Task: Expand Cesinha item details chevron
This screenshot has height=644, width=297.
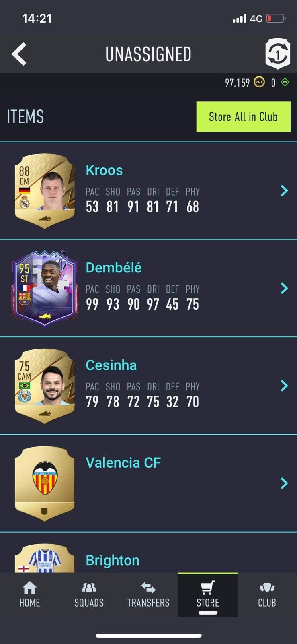Action: 284,386
